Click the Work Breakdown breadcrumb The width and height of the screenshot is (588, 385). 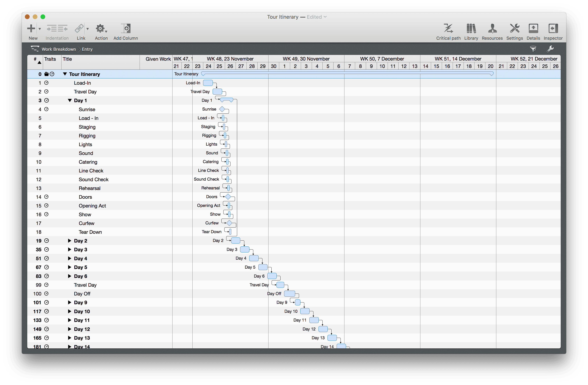59,49
